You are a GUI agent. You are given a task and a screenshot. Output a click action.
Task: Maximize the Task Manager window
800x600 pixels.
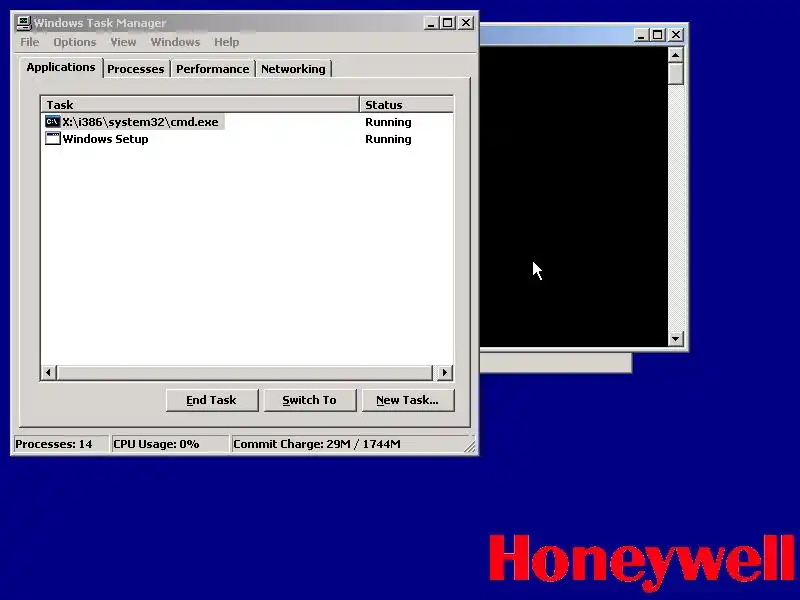(447, 23)
